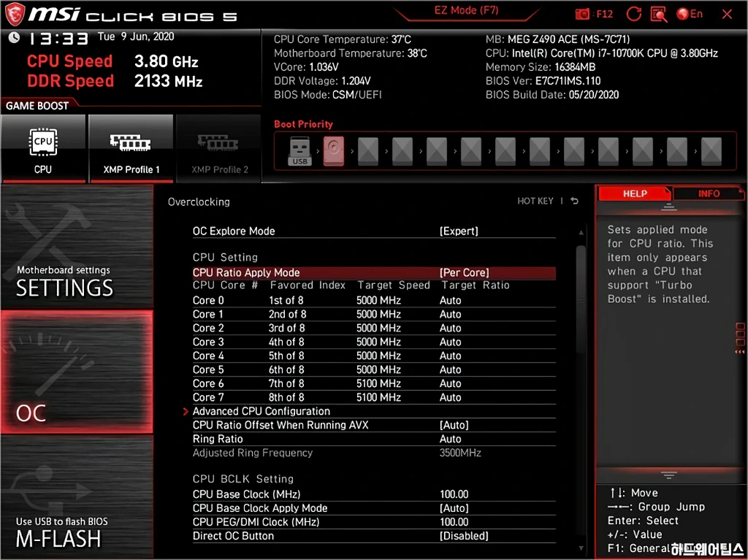Click the HOT KEY label
This screenshot has height=560, width=748.
535,201
